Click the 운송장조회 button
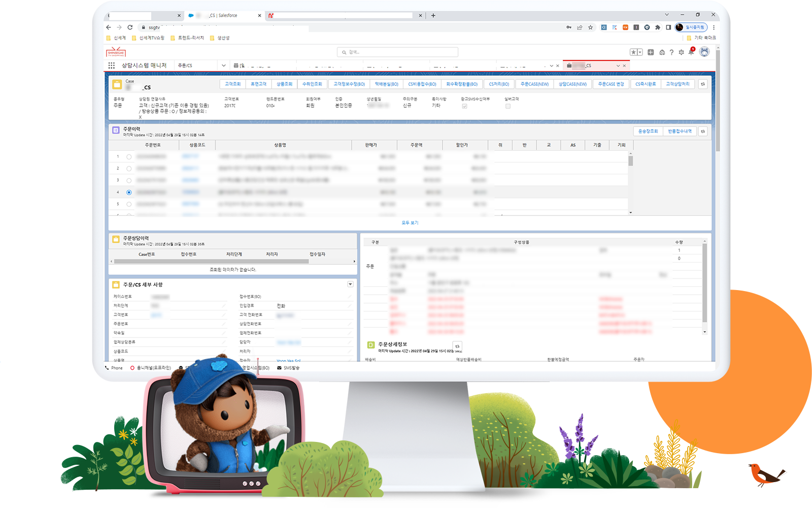 pos(648,132)
